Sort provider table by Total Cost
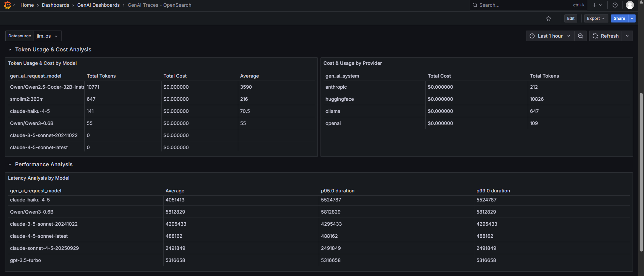 coord(439,76)
